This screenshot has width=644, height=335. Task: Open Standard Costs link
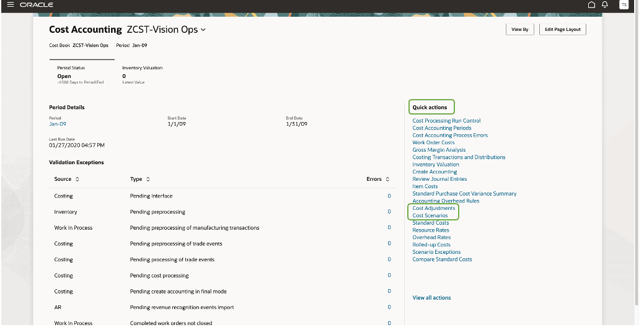pyautogui.click(x=430, y=223)
